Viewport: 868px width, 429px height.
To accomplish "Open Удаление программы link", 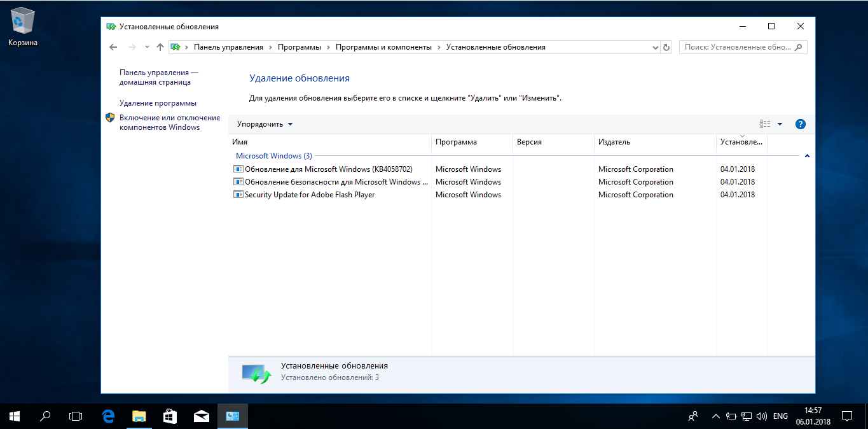I will (x=158, y=103).
